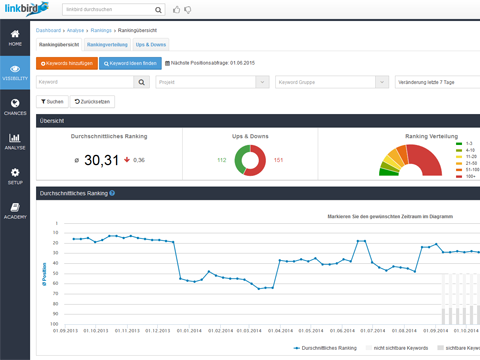Click the Keywords hinzufügen button
This screenshot has height=360, width=480.
coord(67,63)
